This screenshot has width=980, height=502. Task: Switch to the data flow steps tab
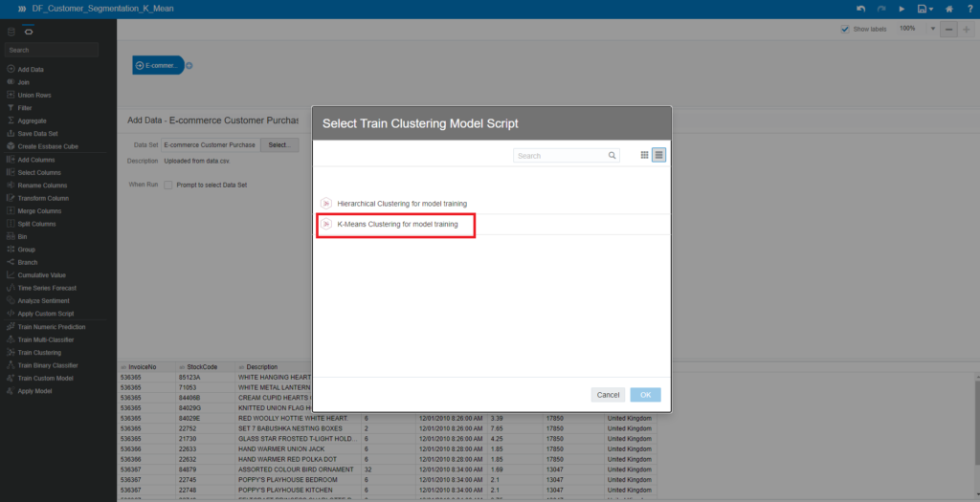click(28, 32)
